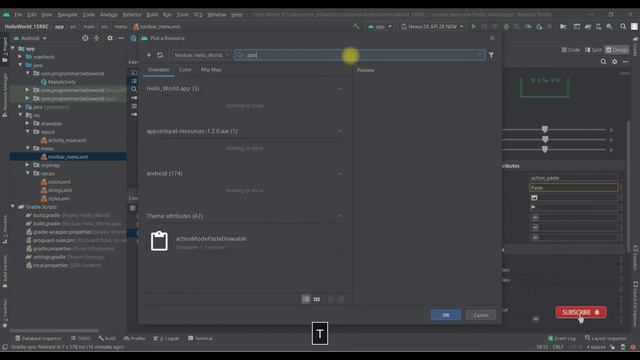Switch to the Mip Map tab
Viewport: 640px width, 360px height.
pyautogui.click(x=211, y=70)
